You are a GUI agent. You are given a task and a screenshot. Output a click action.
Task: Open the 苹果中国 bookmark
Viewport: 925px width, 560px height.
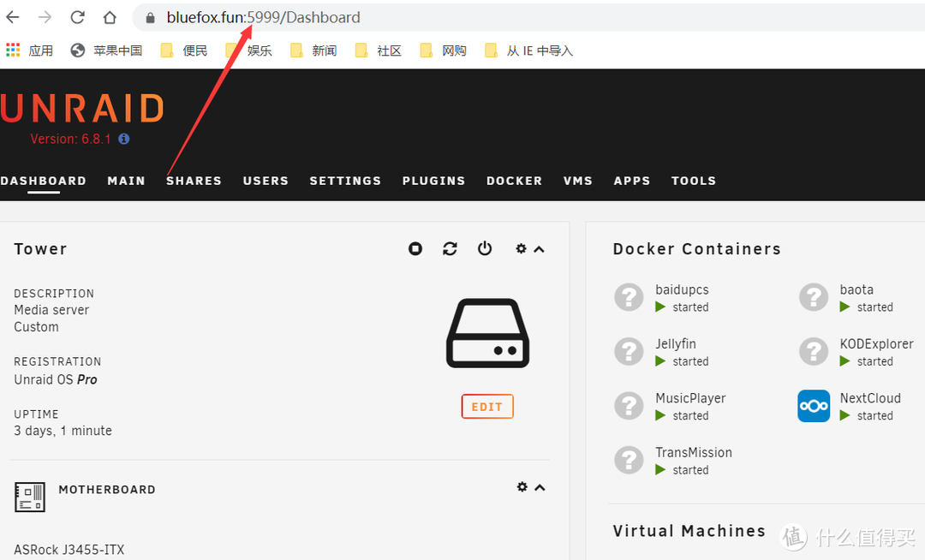[x=106, y=51]
